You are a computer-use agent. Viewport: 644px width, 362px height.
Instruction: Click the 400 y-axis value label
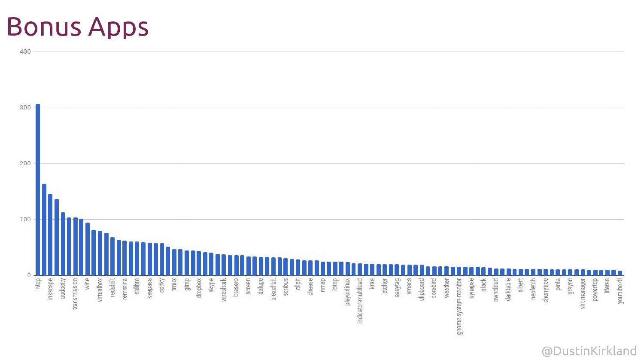(x=25, y=51)
